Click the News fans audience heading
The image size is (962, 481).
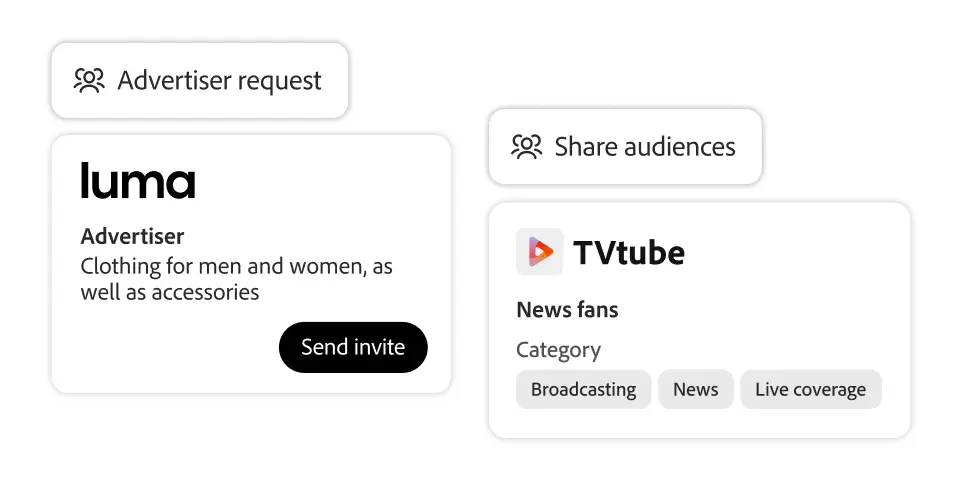pos(567,310)
